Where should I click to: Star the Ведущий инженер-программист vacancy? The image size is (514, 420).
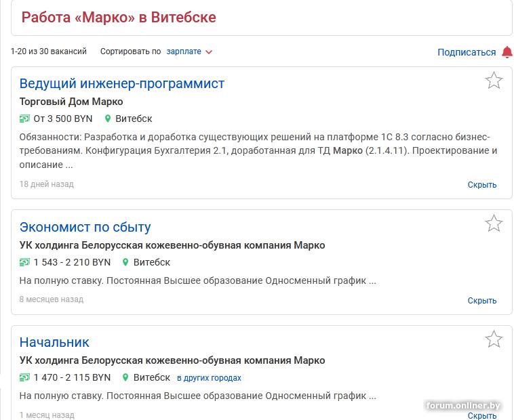[x=494, y=81]
